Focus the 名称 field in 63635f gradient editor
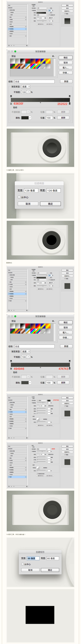81x644 pixels. [35, 81]
